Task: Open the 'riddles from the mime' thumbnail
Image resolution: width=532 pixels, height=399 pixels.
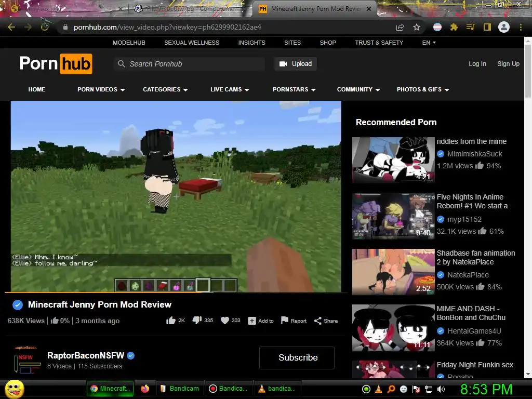Action: [393, 160]
